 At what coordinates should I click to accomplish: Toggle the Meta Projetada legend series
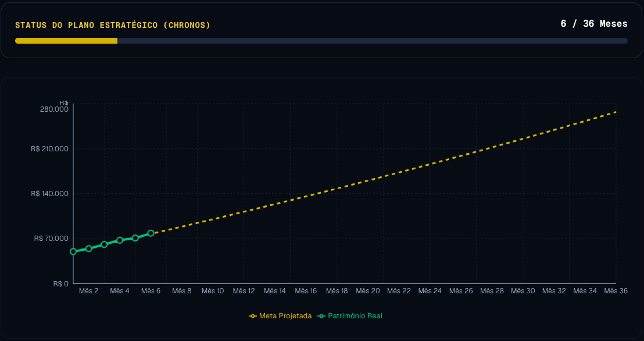point(280,316)
